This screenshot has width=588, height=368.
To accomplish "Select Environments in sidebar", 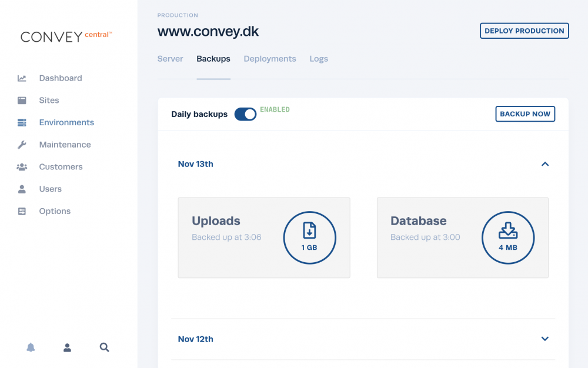I will point(66,122).
